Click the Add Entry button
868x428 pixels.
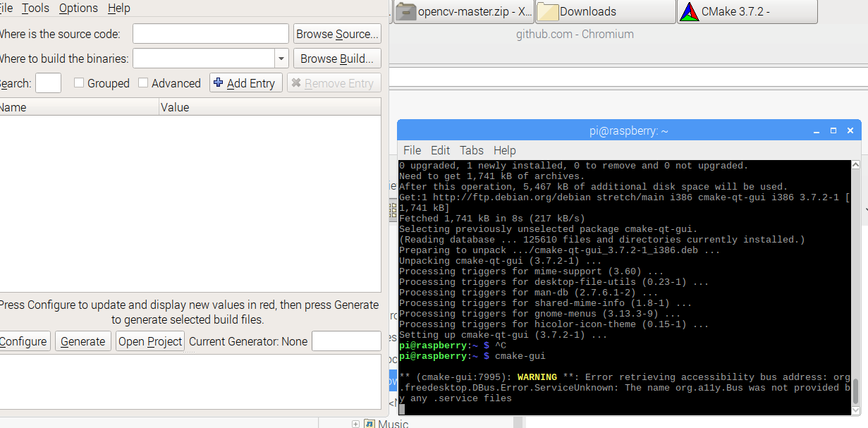coord(246,83)
